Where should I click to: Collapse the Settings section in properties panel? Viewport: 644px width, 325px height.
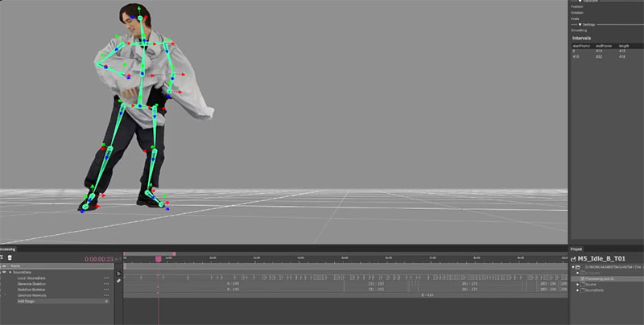point(580,25)
